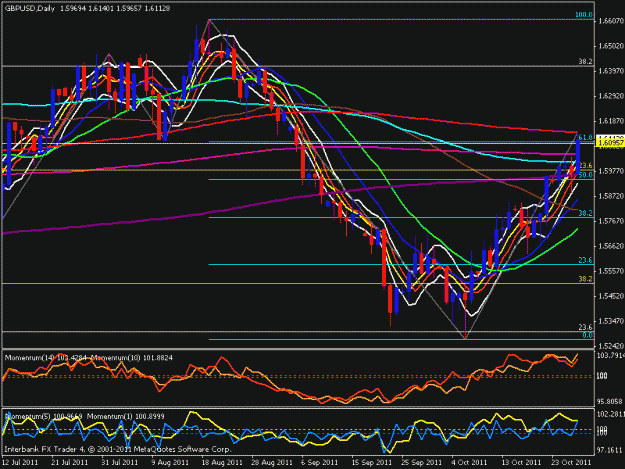This screenshot has width=625, height=469.
Task: Click the 18 Aug 2011 date label
Action: point(222,462)
